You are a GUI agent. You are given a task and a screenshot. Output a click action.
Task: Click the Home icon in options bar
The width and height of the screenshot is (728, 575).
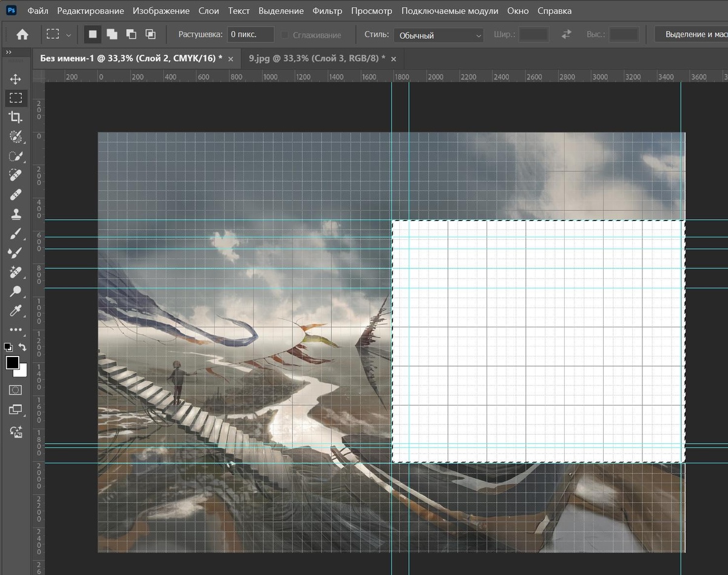[x=22, y=35]
